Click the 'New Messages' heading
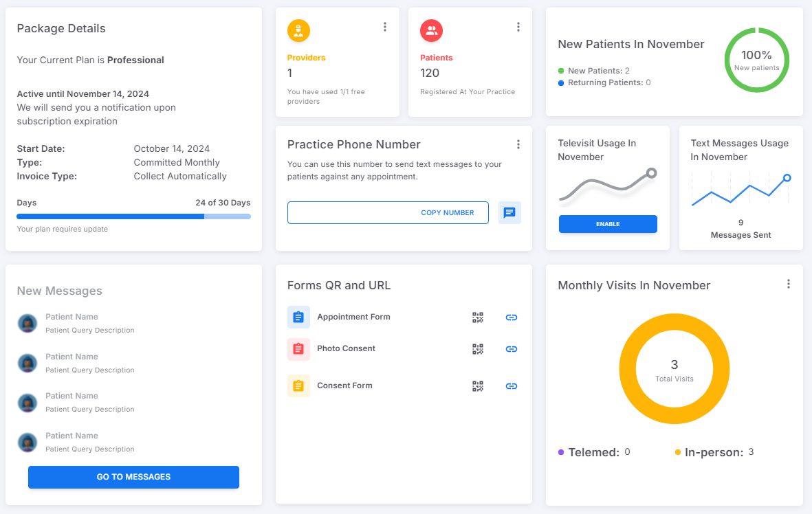The width and height of the screenshot is (812, 514). [60, 291]
